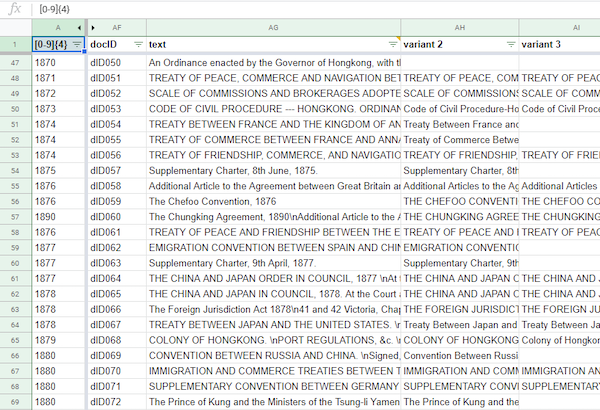Click year 1890 cell

[58, 217]
